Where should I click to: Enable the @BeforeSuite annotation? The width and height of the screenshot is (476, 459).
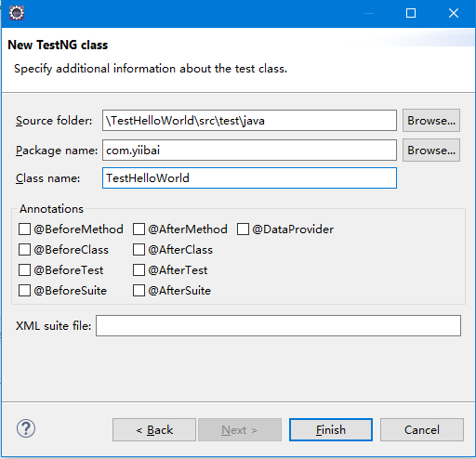(24, 291)
